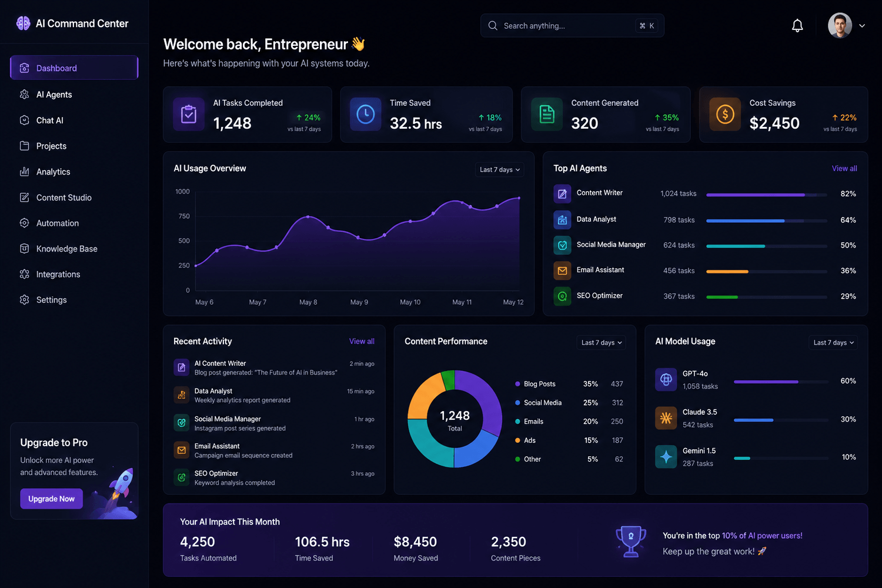Click the GPT-4o model icon

[666, 380]
